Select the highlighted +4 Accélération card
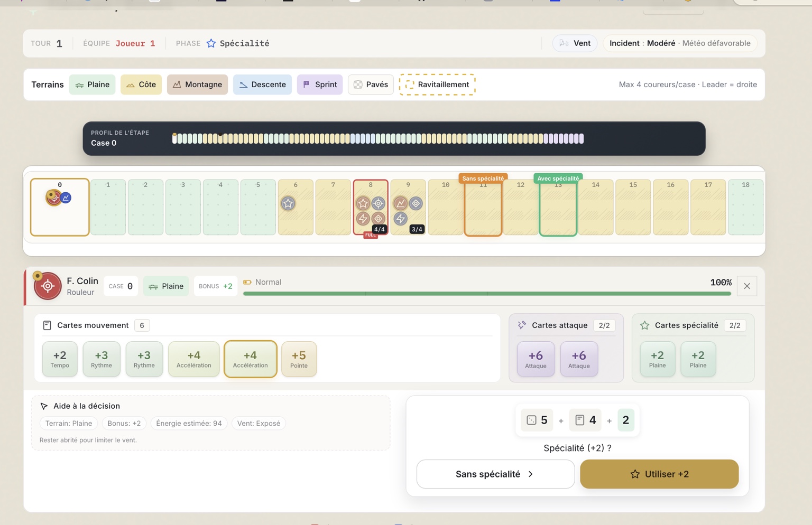 pyautogui.click(x=250, y=359)
